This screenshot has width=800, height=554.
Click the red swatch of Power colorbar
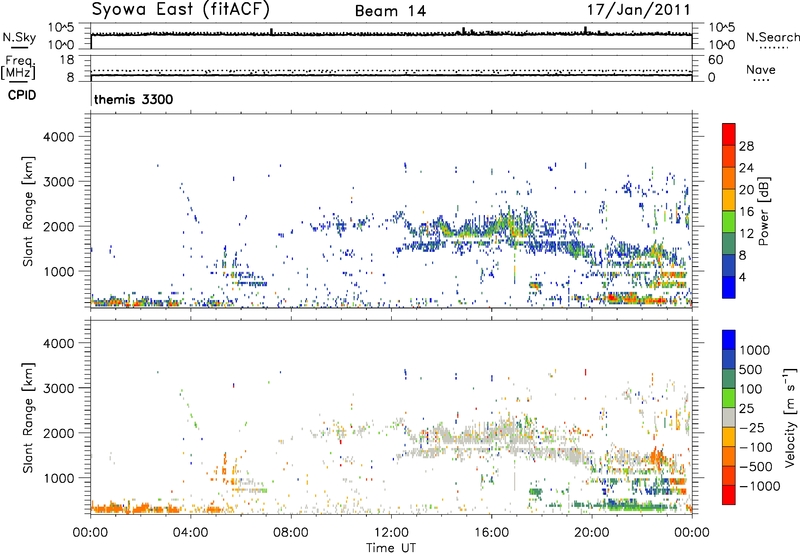pyautogui.click(x=729, y=134)
